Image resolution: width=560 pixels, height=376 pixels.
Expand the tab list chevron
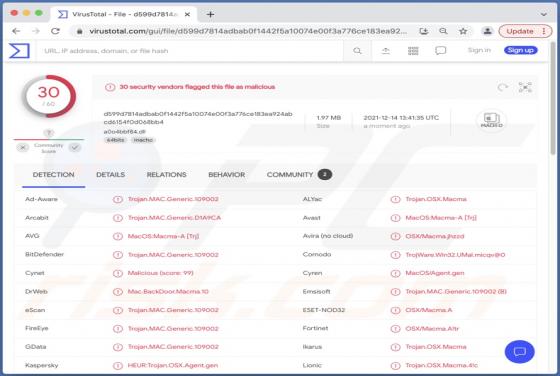(544, 14)
